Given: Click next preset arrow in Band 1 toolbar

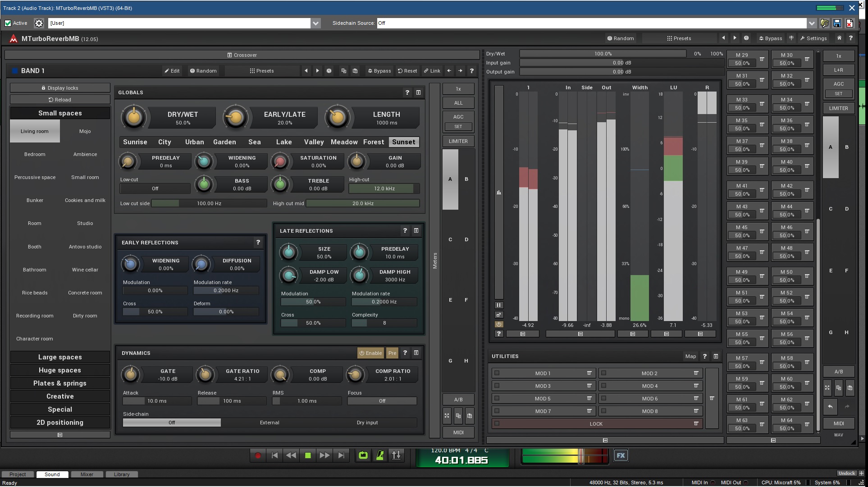Looking at the screenshot, I should (x=317, y=71).
